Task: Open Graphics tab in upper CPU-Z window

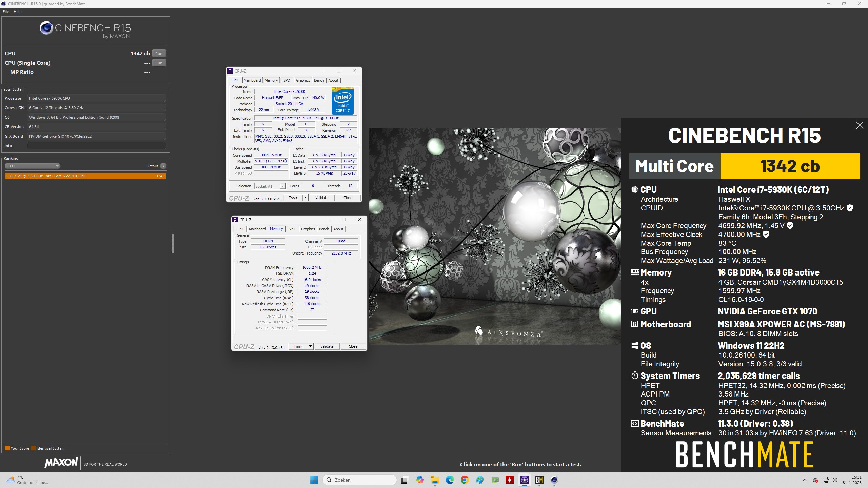Action: [303, 80]
